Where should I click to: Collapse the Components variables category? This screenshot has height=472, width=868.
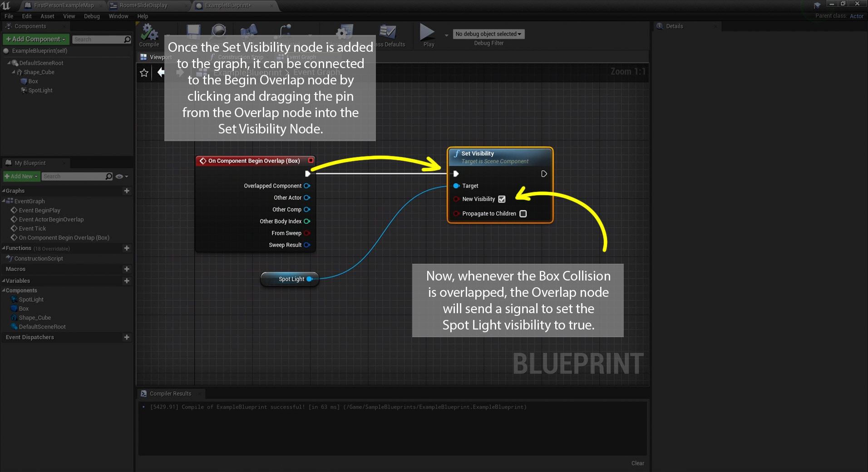(x=4, y=290)
